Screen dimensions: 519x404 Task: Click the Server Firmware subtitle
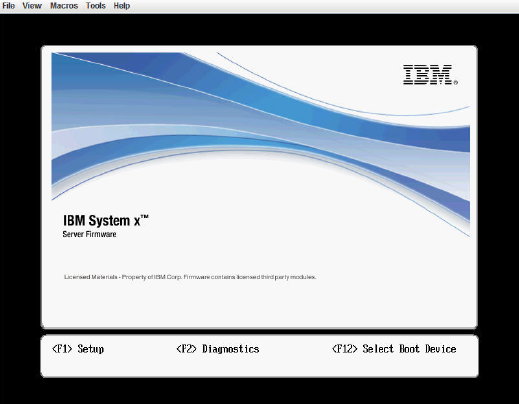[89, 234]
